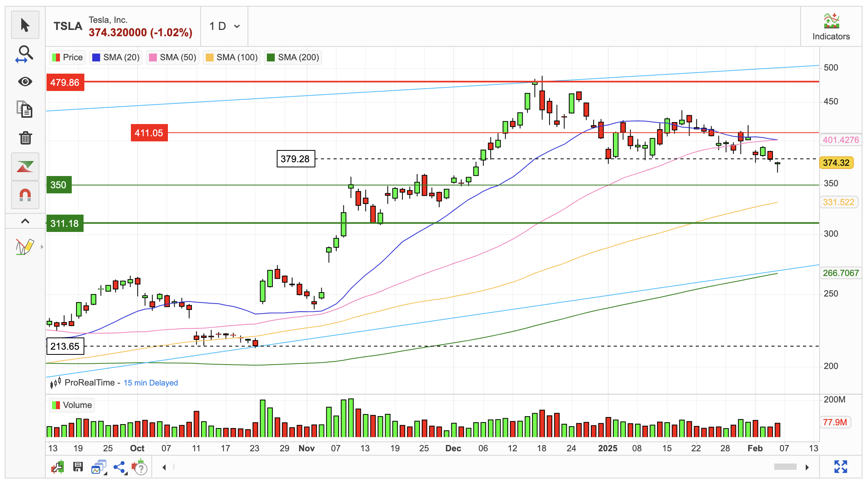This screenshot has height=482, width=868.
Task: Toggle the magnet snap tool
Action: pos(25,195)
